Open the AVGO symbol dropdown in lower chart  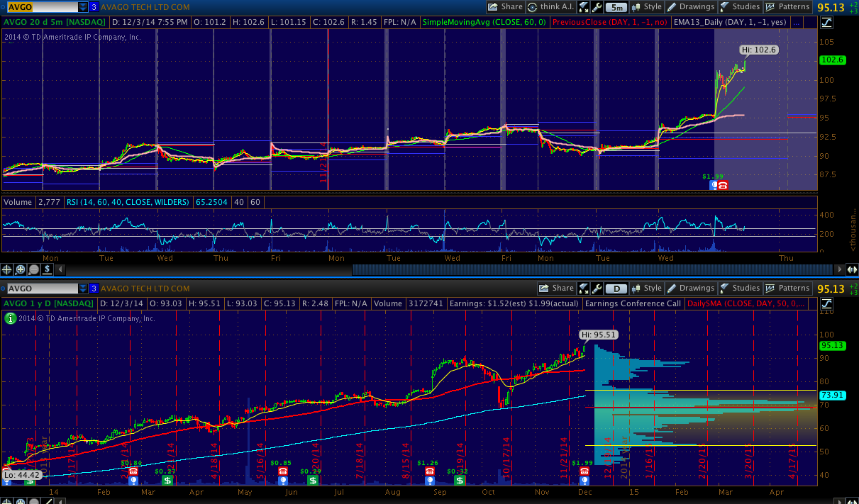(82, 289)
